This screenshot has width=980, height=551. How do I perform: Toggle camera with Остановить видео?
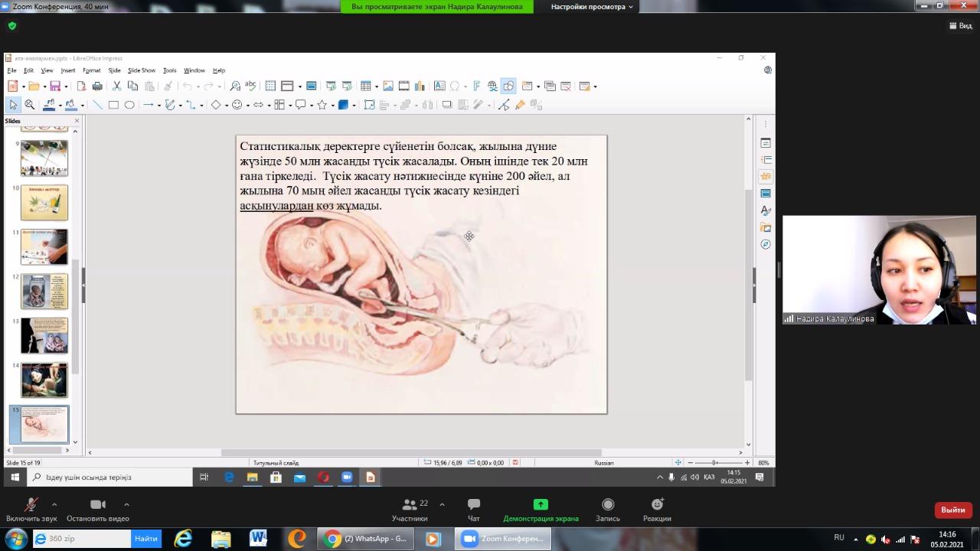point(98,510)
